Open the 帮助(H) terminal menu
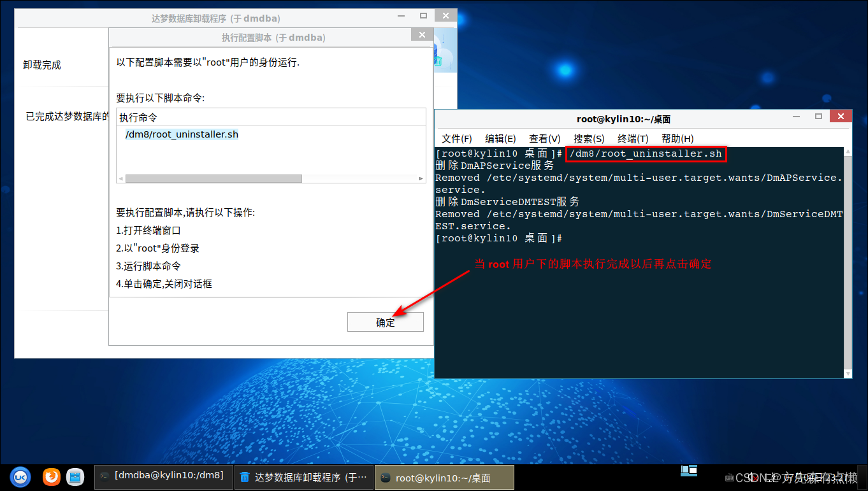Image resolution: width=868 pixels, height=491 pixels. 677,138
